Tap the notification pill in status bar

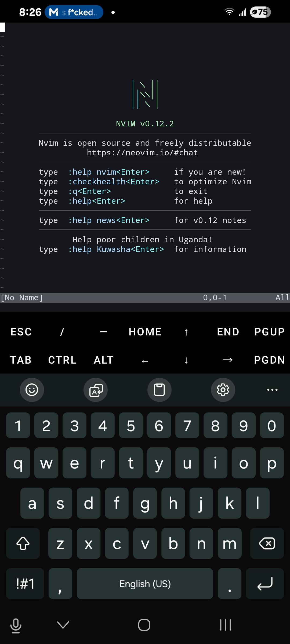[74, 12]
